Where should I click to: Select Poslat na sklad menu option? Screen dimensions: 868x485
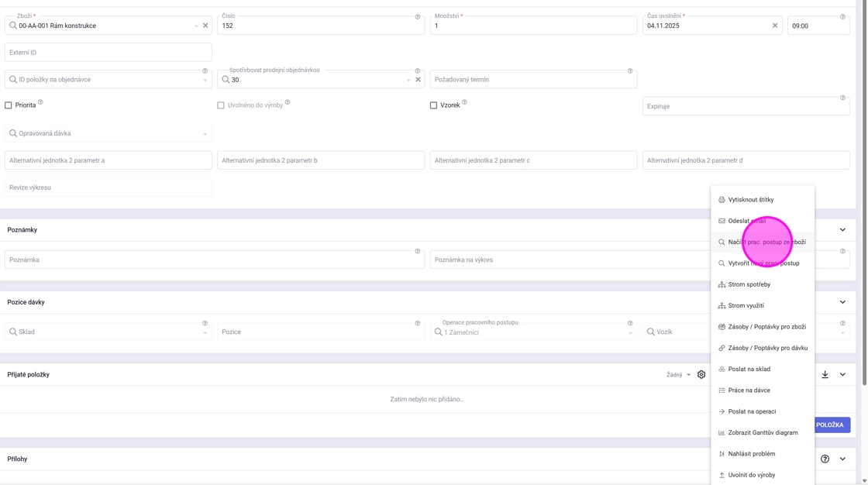pyautogui.click(x=749, y=370)
